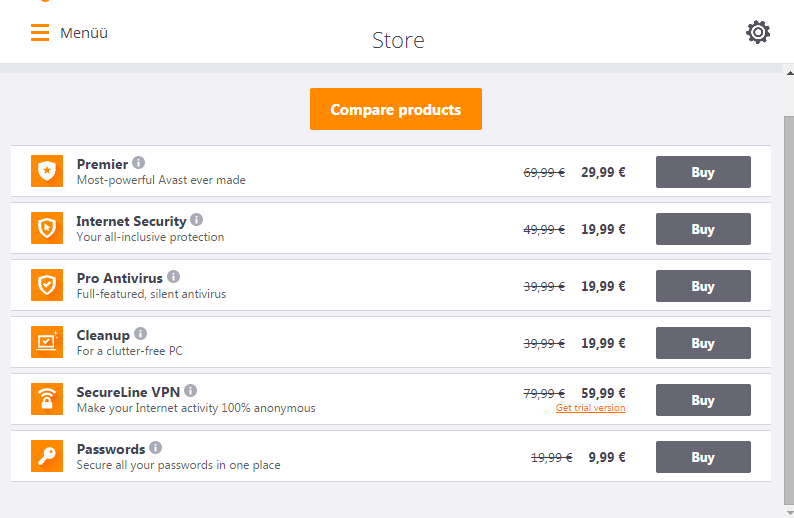Select the SecureLine VPN title
This screenshot has width=794, height=518.
[x=128, y=392]
